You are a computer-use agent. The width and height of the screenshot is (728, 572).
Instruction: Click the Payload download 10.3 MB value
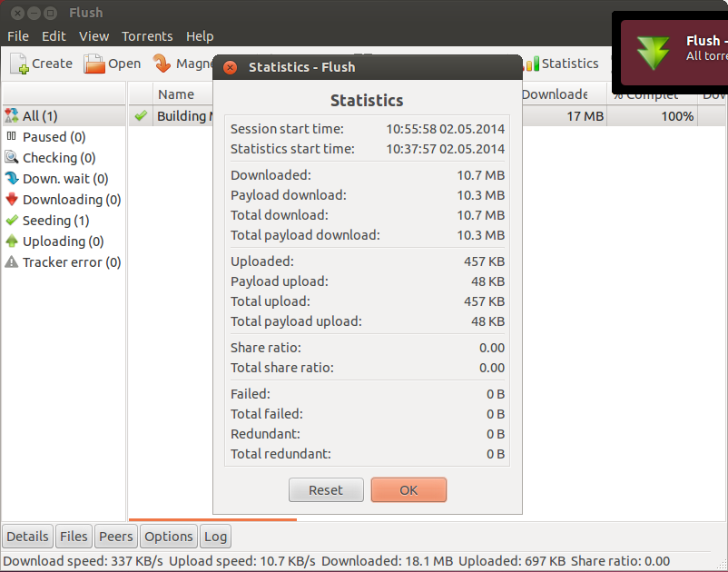(x=480, y=195)
